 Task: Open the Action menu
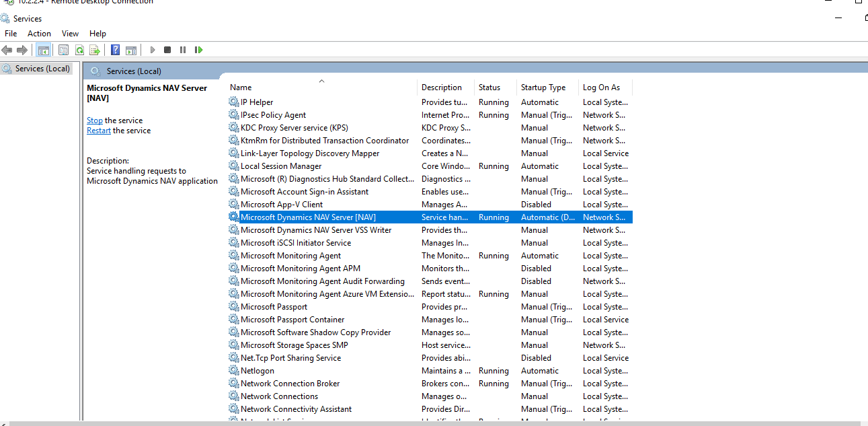point(39,33)
